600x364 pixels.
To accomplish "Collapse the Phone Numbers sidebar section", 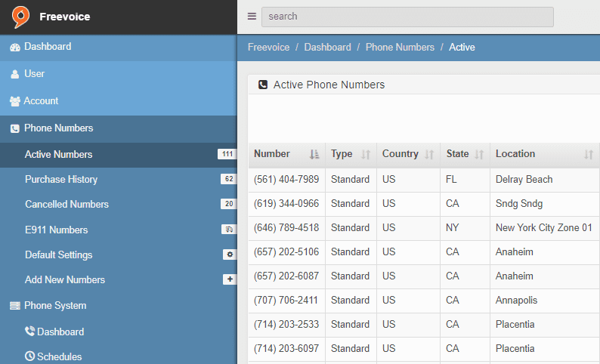I will 119,129.
